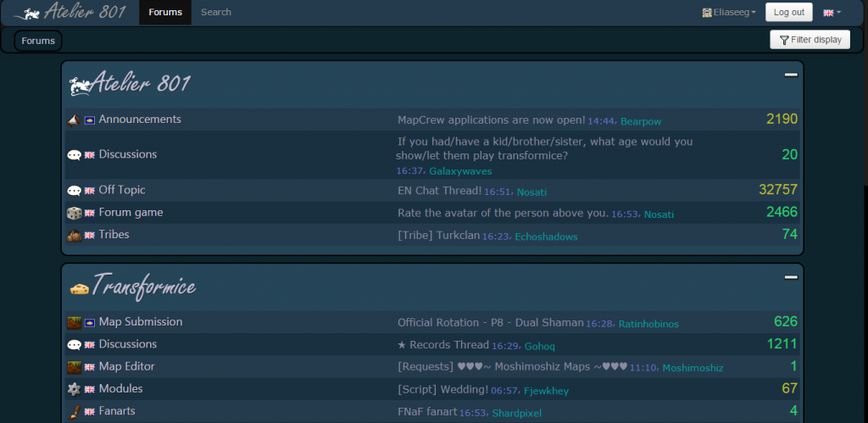
Task: Switch to the Search tab
Action: coord(216,12)
